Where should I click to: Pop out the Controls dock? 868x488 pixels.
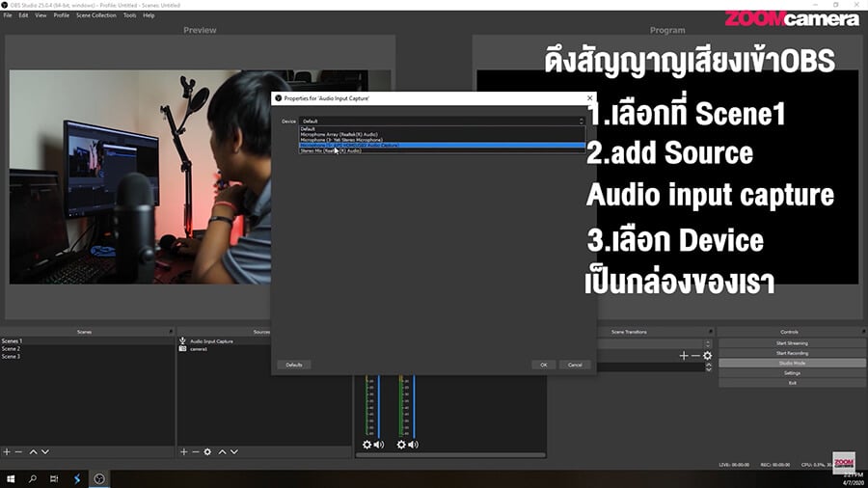pyautogui.click(x=863, y=332)
